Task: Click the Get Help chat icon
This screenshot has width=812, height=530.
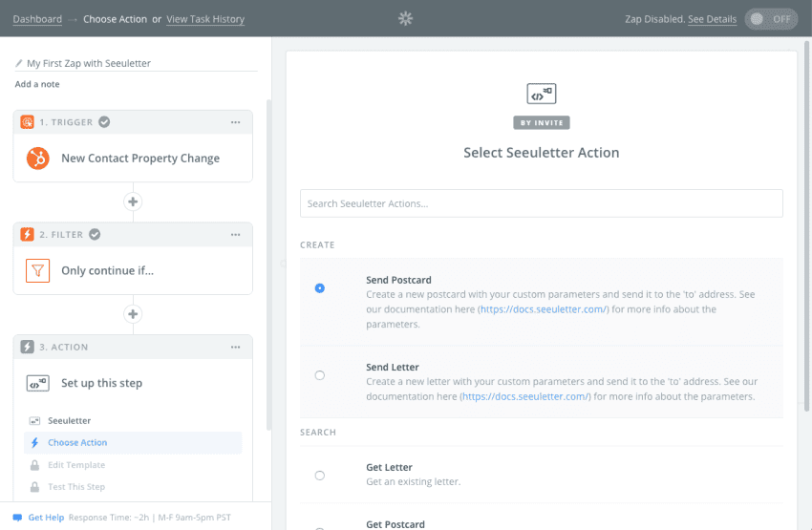Action: pos(17,518)
